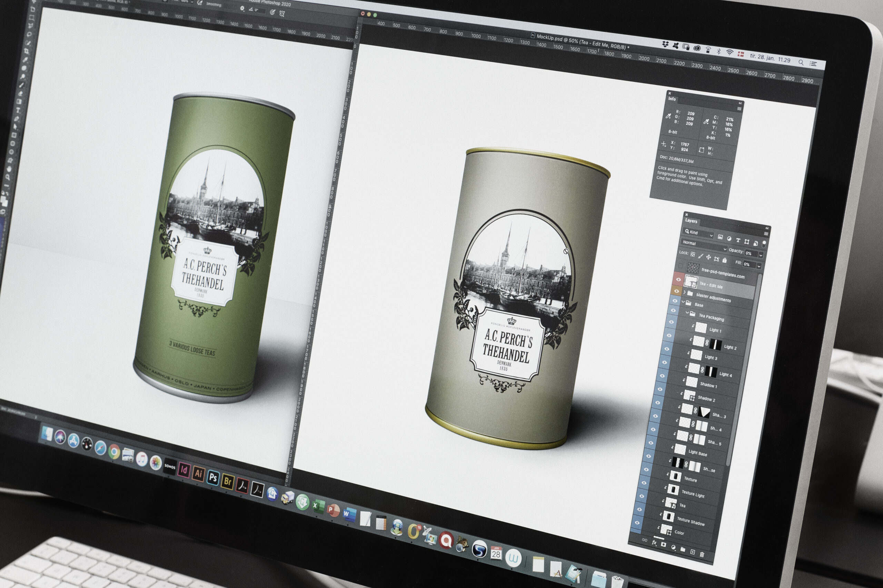883x588 pixels.
Task: Open Sonos from the Dock
Action: click(x=170, y=466)
